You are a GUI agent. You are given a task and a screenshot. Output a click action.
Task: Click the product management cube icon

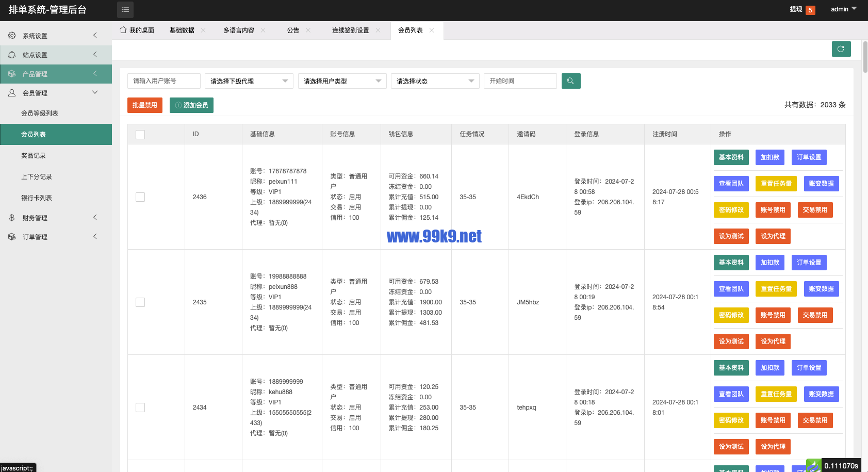point(12,74)
